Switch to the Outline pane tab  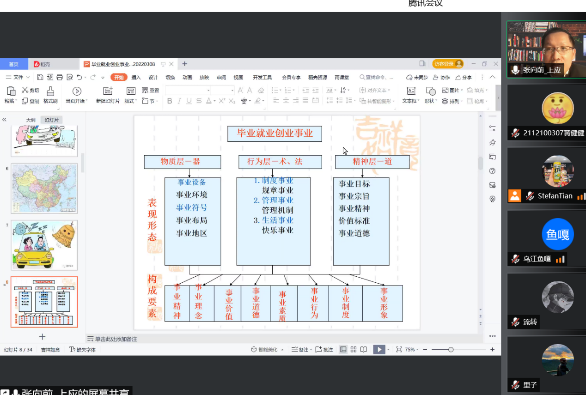pos(31,120)
